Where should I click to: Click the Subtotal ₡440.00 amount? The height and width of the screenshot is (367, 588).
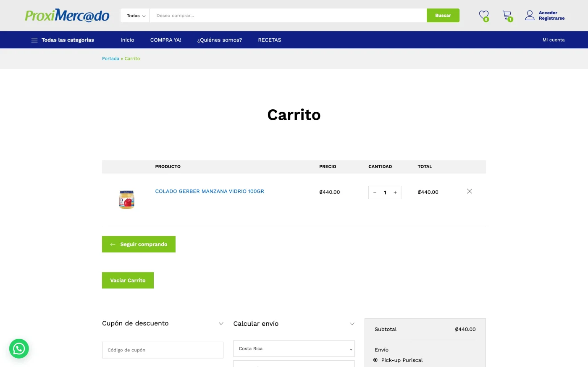point(465,329)
